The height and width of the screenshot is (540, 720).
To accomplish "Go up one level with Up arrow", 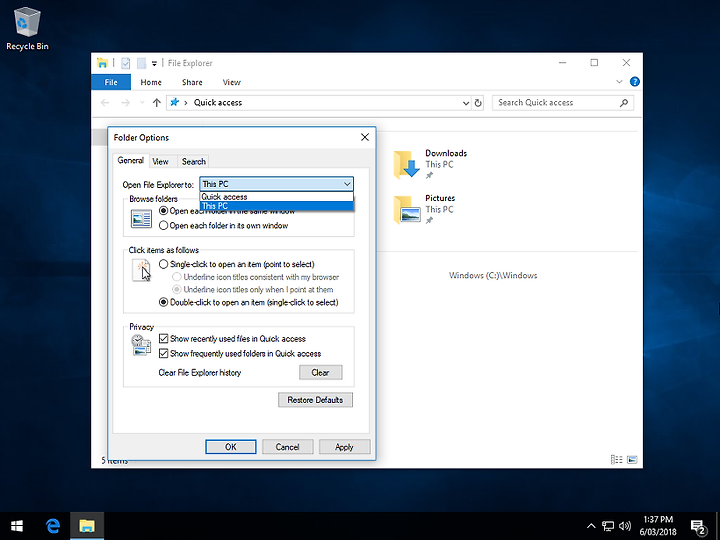I will tap(157, 102).
